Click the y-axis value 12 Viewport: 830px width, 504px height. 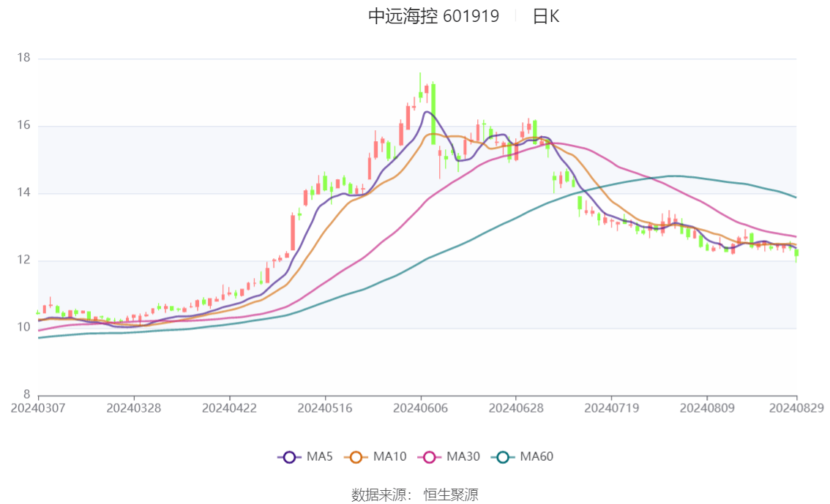coord(24,260)
